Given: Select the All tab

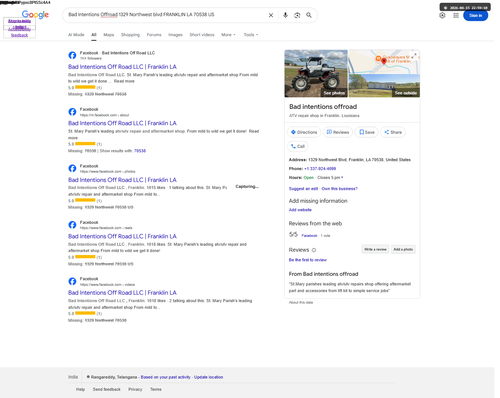Looking at the screenshot, I should [94, 35].
